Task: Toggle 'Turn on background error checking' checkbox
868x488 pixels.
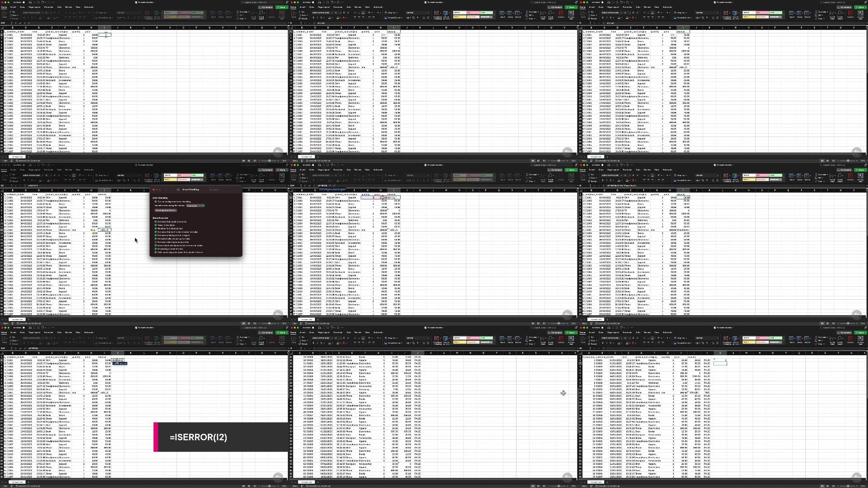Action: click(x=156, y=202)
